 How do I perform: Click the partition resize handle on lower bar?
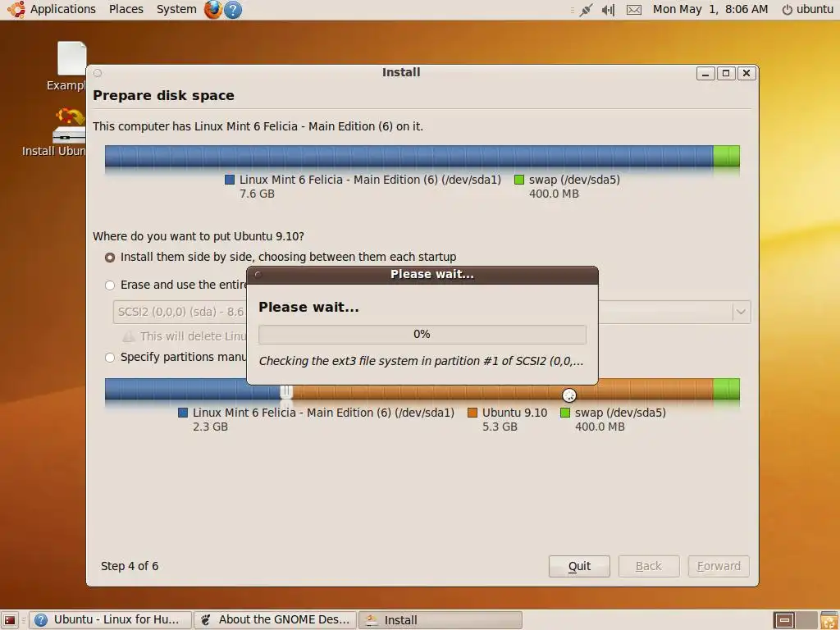coord(286,391)
